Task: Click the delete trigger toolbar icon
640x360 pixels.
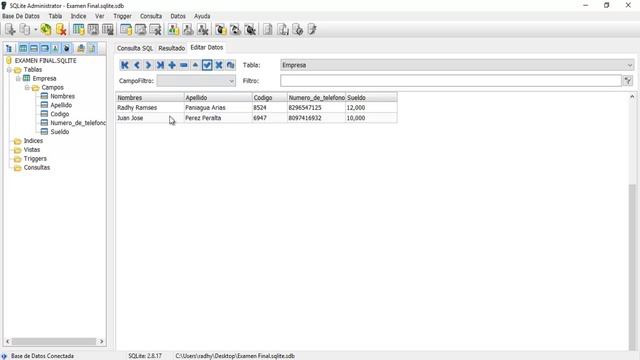Action: coord(250,29)
